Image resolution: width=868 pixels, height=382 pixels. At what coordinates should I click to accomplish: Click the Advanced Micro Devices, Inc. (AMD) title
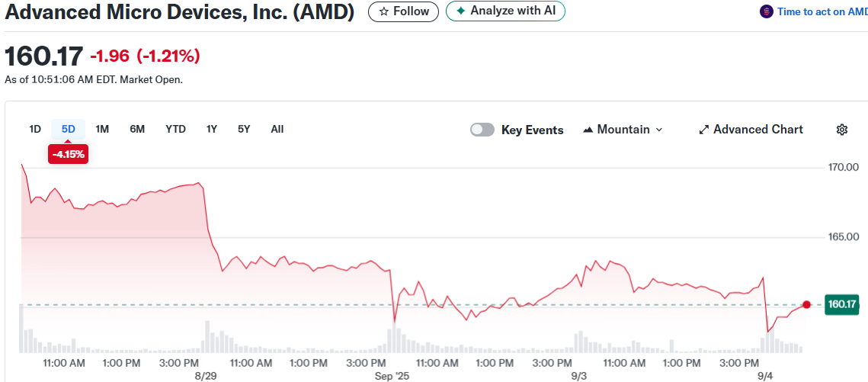[179, 11]
